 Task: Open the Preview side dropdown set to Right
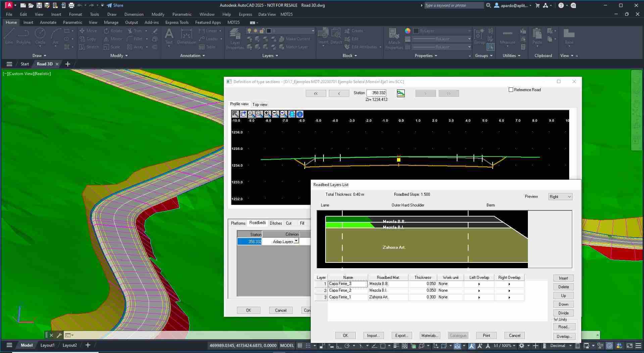click(x=560, y=197)
